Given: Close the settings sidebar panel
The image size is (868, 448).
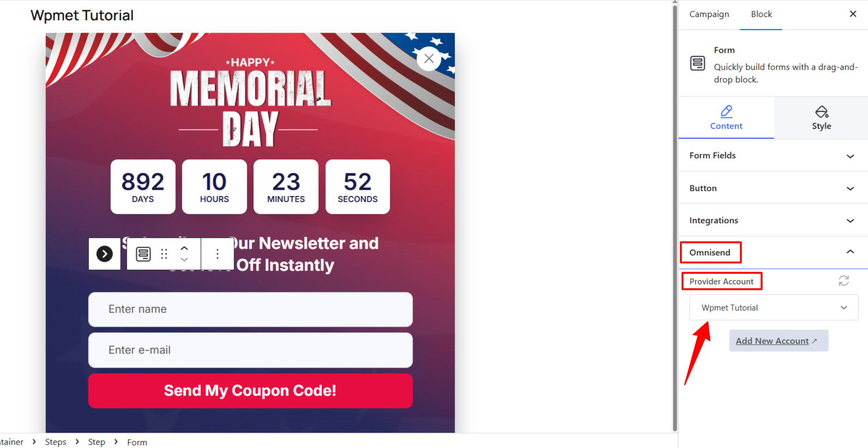Looking at the screenshot, I should pyautogui.click(x=853, y=14).
